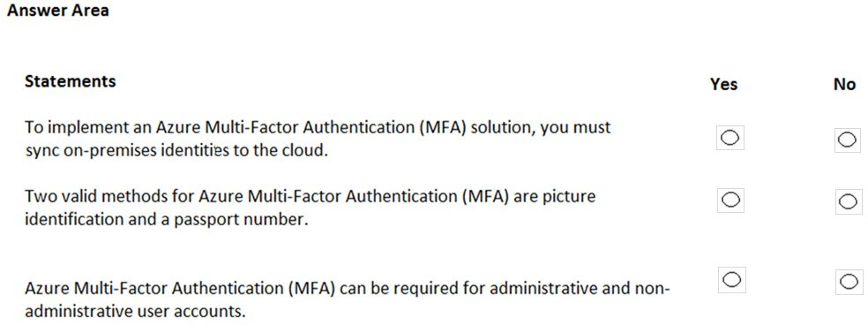The height and width of the screenshot is (333, 868).
Task: Click the Yes column header
Action: pos(724,84)
